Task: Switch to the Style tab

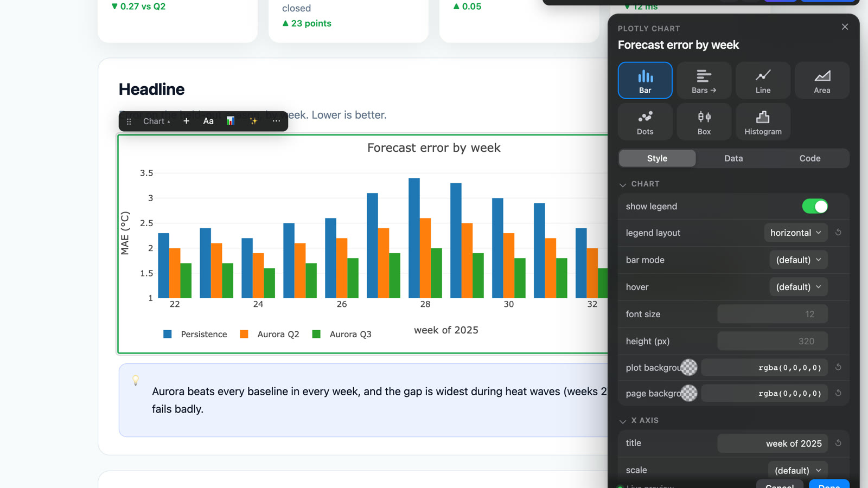Action: (x=657, y=158)
